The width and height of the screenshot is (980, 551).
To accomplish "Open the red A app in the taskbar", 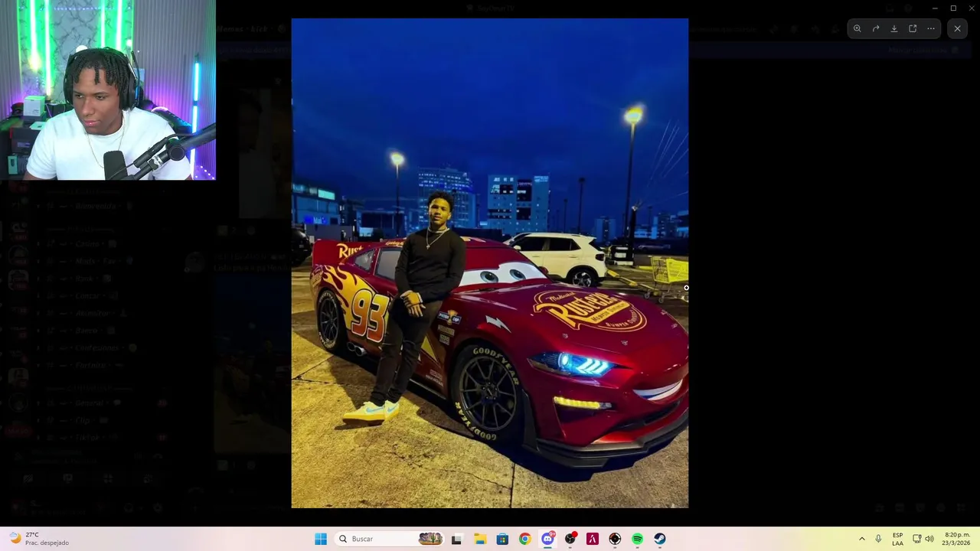I will point(593,539).
